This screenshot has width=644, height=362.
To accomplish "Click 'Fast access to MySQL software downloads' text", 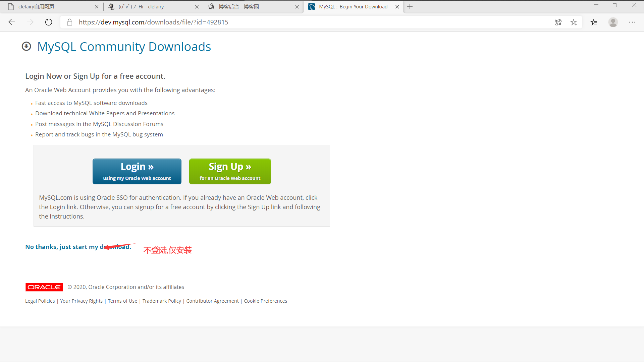I will click(x=91, y=103).
